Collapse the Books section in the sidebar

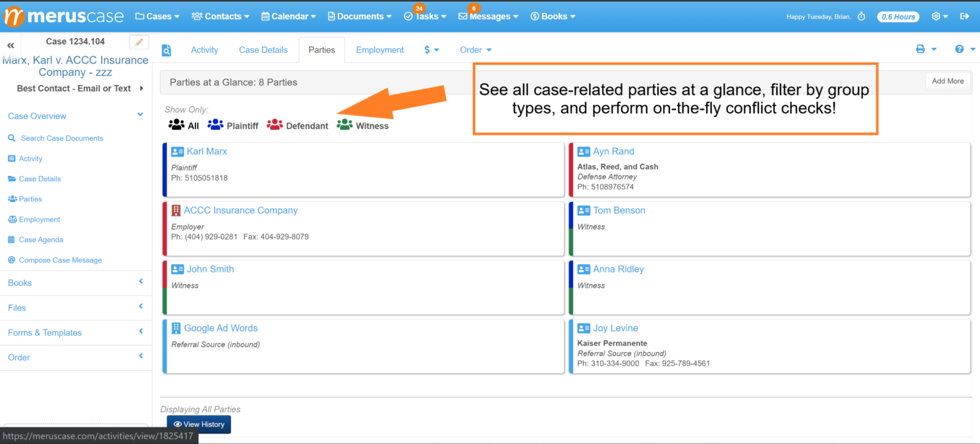[x=141, y=282]
